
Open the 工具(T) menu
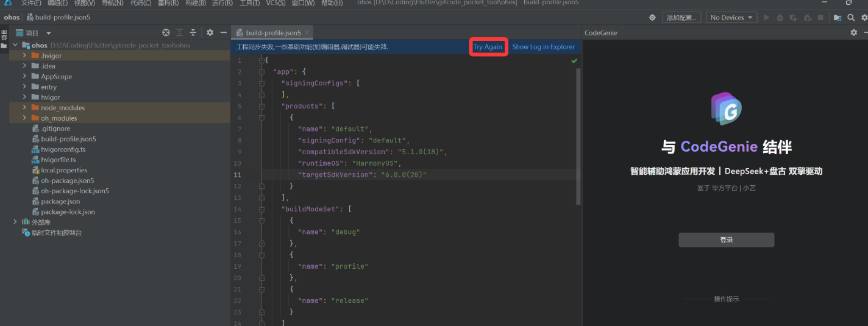click(250, 3)
